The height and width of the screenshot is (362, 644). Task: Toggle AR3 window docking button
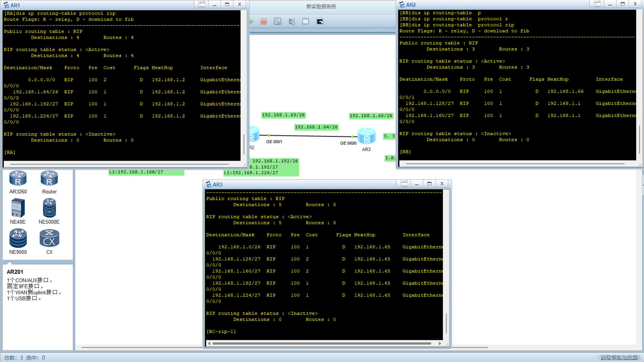click(404, 184)
